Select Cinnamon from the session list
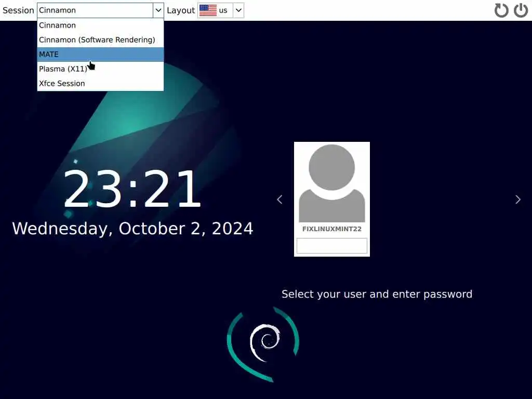 [x=100, y=25]
